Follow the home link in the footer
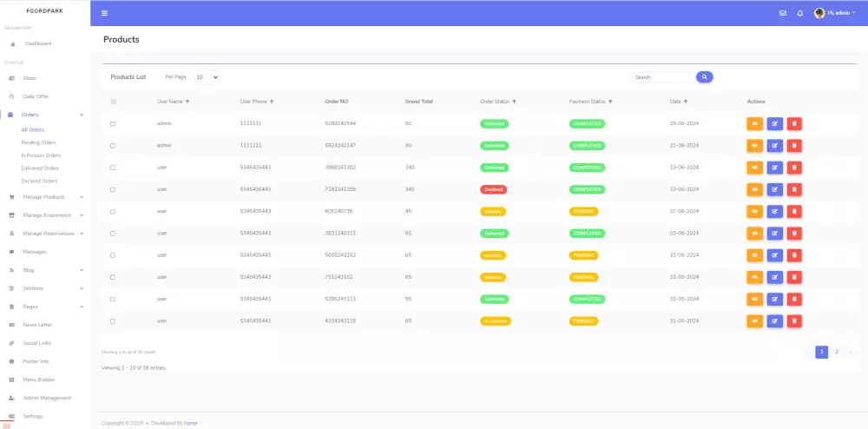Screen dimensions: 868x429 [190, 423]
